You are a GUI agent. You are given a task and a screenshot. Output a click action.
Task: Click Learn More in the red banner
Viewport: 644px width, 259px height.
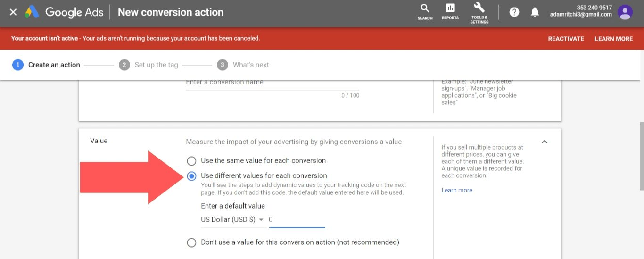pos(613,39)
